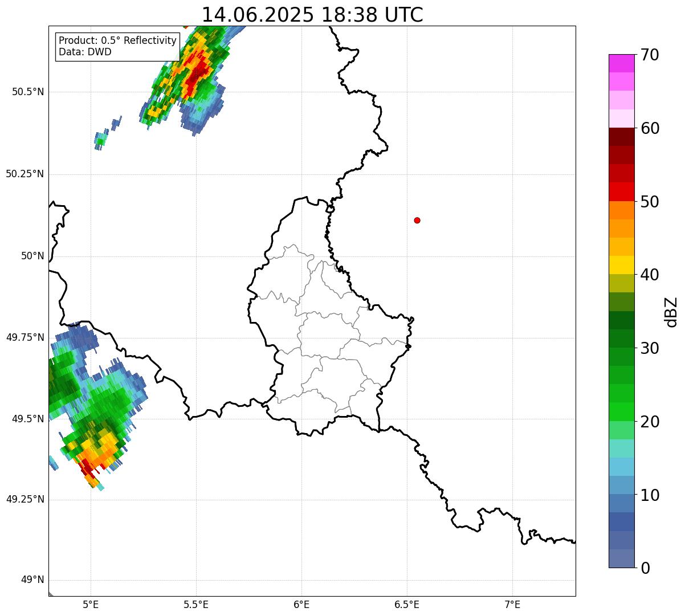Screen dimensions: 685x616
Task: Click the 7°E longitude label
Action: pos(512,604)
